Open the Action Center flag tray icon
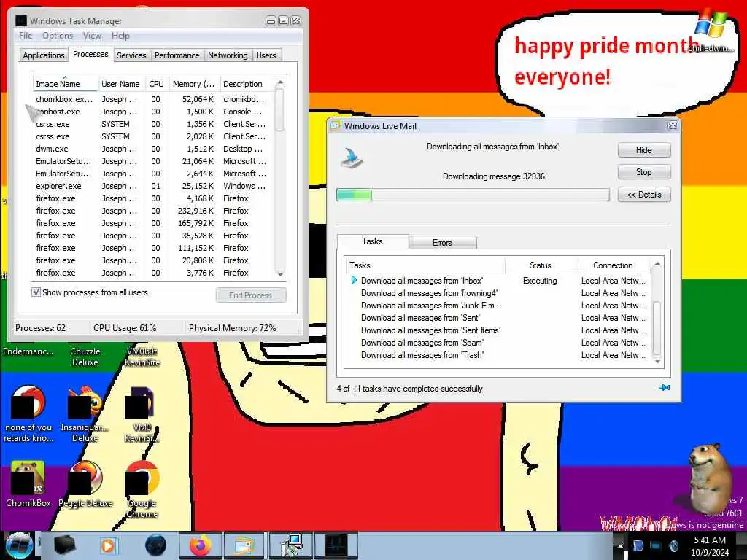This screenshot has width=747, height=560. tap(638, 545)
